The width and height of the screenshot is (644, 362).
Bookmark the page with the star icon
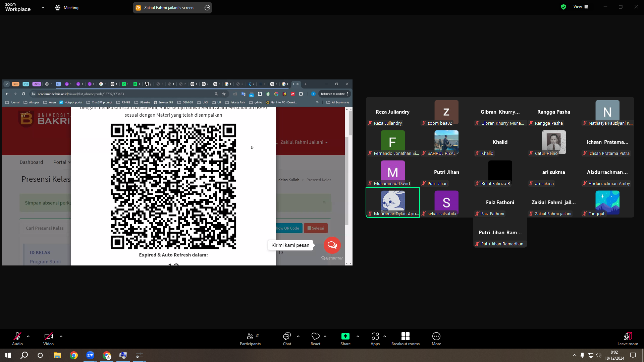pyautogui.click(x=224, y=94)
